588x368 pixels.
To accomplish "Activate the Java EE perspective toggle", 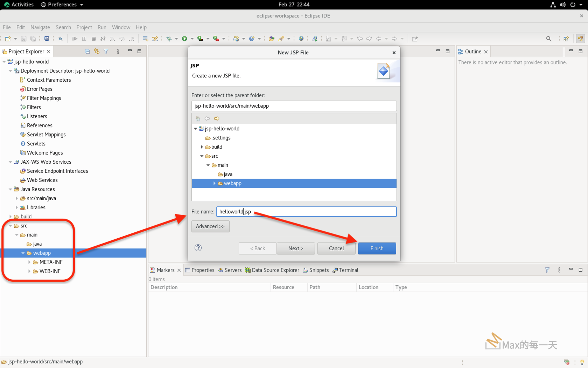I will click(x=580, y=39).
